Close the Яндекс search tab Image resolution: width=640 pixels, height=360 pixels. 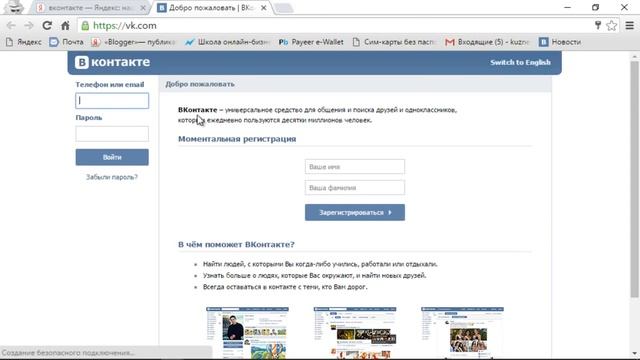click(143, 8)
